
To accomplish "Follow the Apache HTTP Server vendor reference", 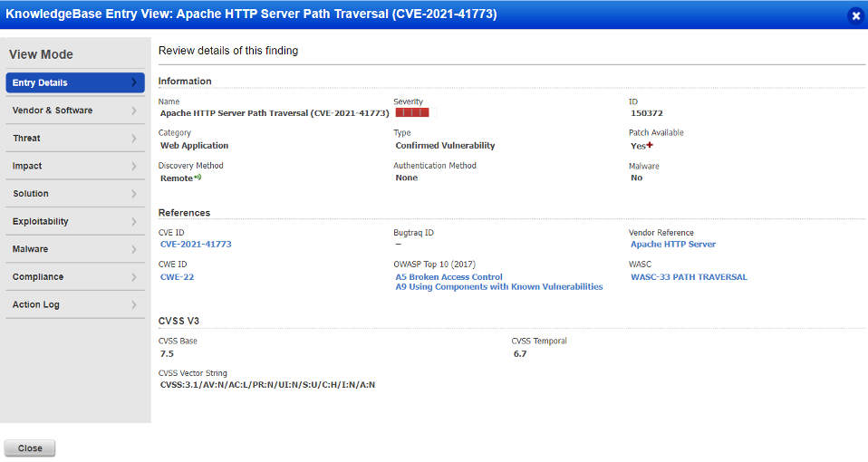I will point(673,244).
